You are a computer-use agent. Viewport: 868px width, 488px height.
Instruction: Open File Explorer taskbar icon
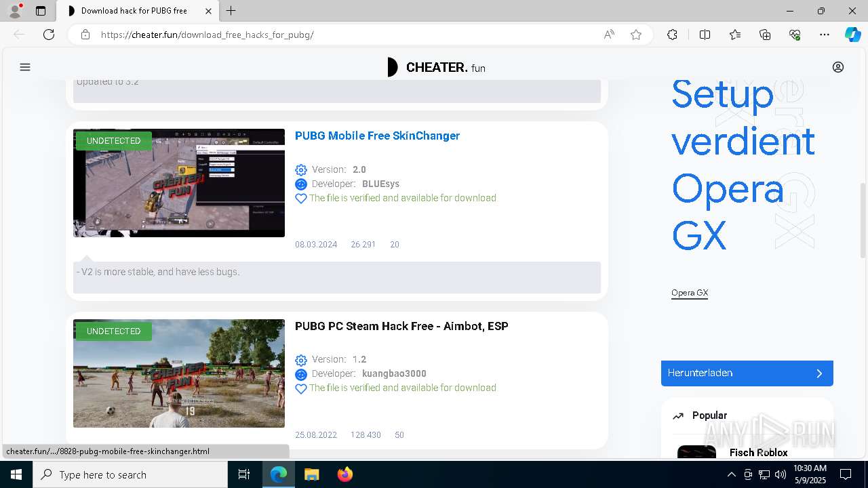coord(311,474)
